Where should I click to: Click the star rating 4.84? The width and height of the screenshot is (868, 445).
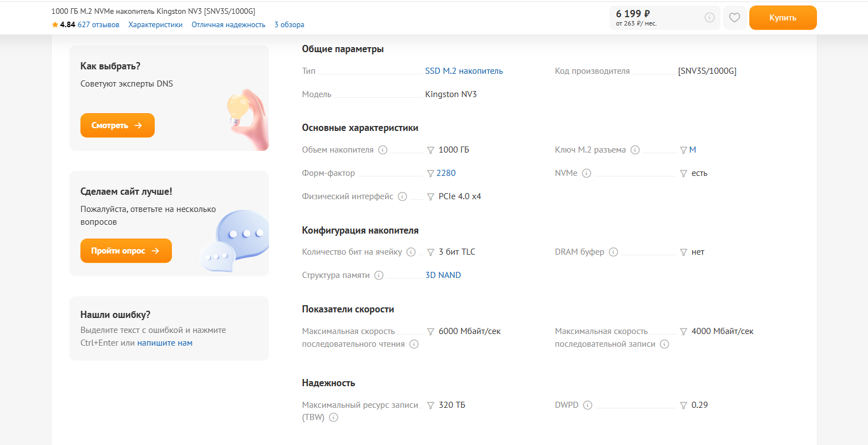click(63, 24)
